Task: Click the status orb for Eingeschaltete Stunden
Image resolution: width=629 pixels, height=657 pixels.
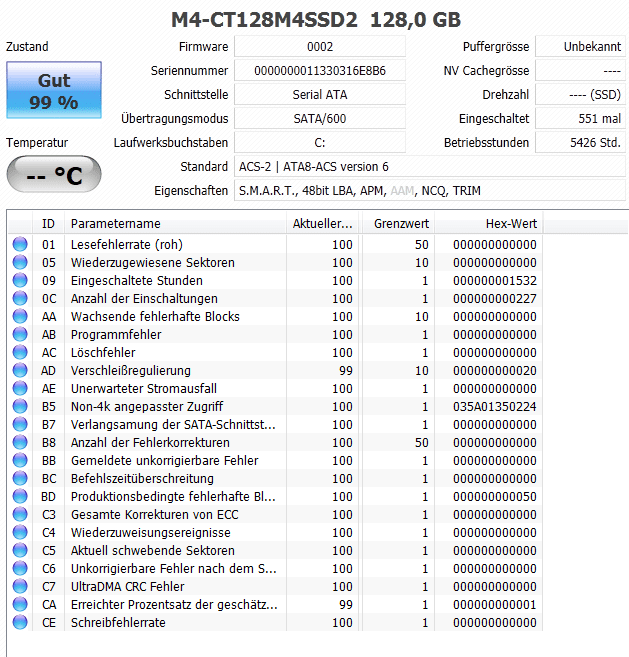Action: pyautogui.click(x=20, y=280)
